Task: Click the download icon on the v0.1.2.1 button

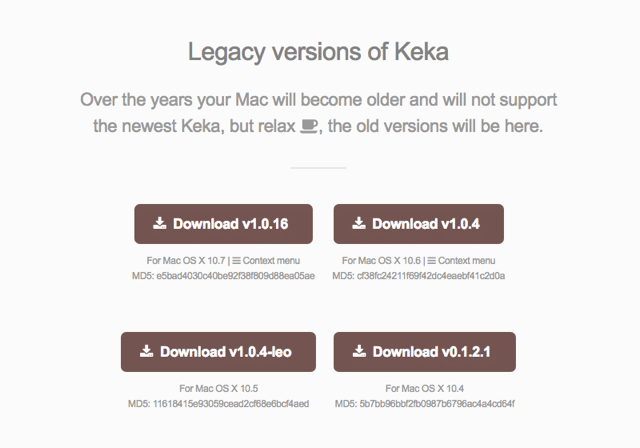Action: (359, 351)
